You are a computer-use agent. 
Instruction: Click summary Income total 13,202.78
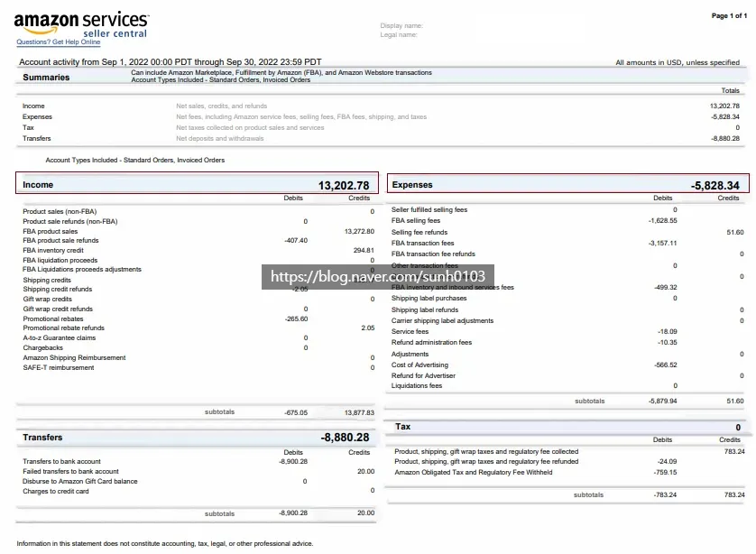pyautogui.click(x=724, y=106)
